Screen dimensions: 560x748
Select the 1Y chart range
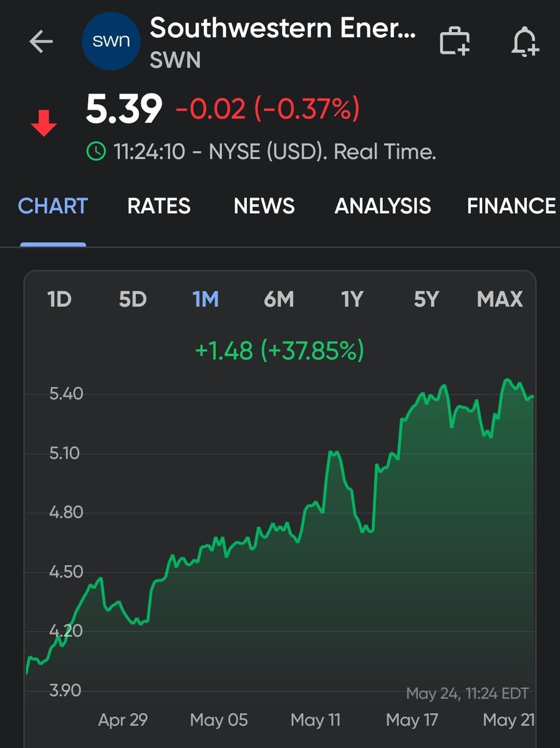352,300
